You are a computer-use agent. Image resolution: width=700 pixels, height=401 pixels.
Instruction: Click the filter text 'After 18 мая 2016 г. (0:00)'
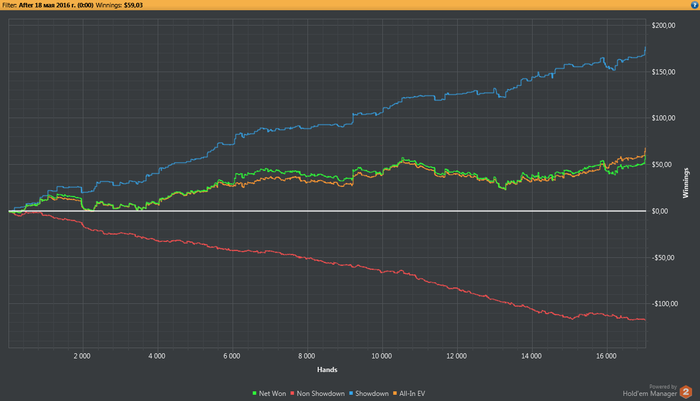click(x=56, y=5)
